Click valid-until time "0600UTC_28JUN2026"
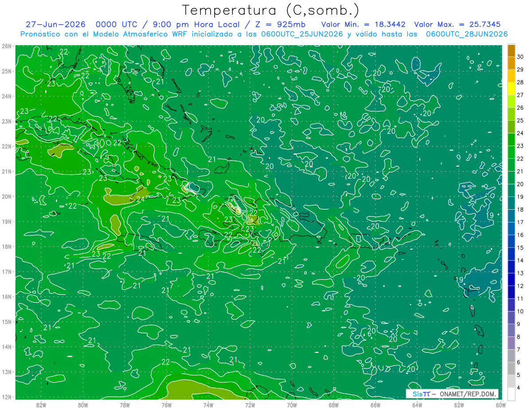This screenshot has height=411, width=532. pyautogui.click(x=467, y=34)
